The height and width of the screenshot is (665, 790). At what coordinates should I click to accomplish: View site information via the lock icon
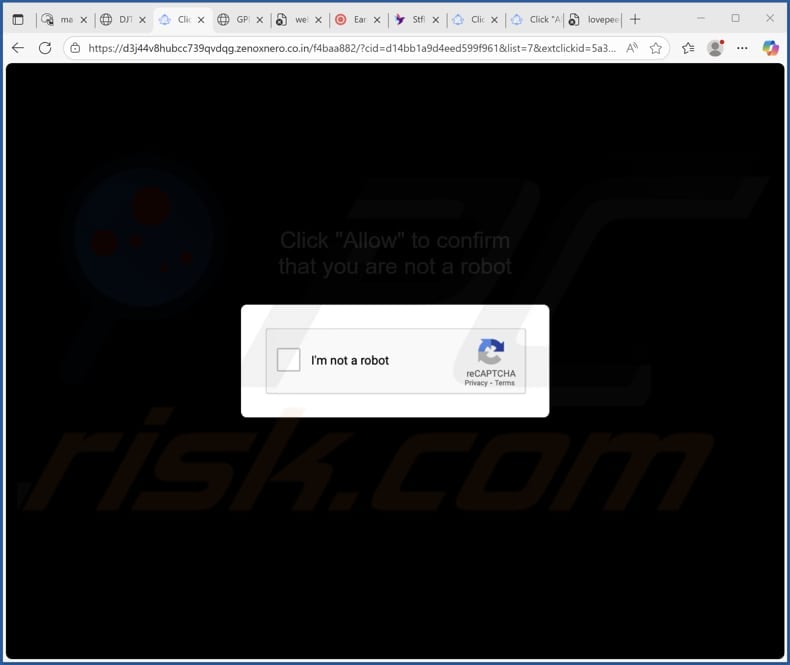point(75,48)
